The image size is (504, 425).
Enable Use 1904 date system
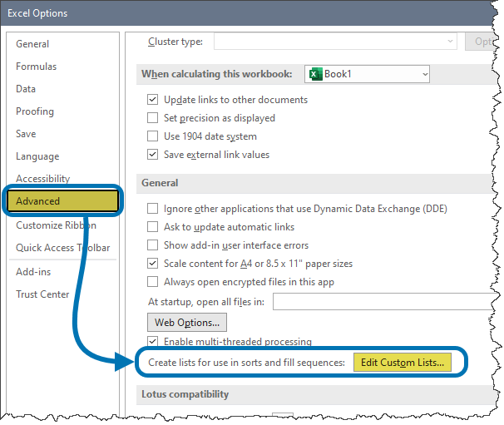tap(152, 136)
